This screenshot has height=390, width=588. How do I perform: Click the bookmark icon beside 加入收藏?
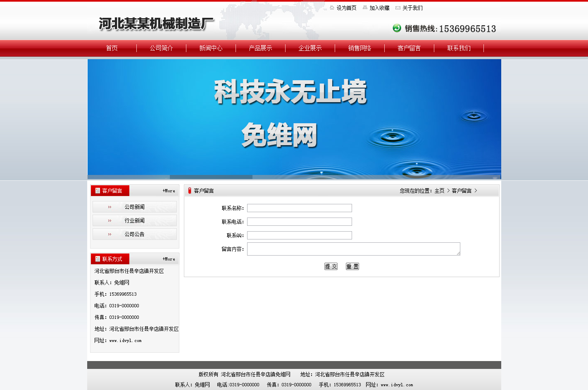[x=365, y=7]
